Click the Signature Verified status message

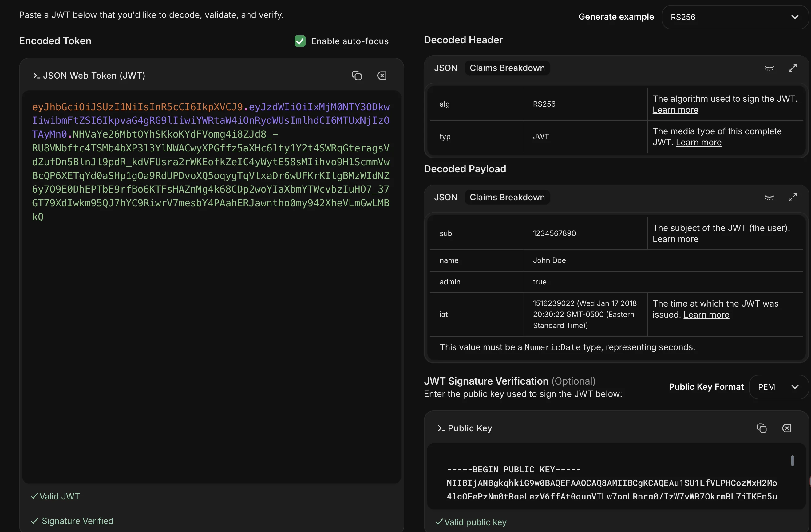pyautogui.click(x=72, y=521)
